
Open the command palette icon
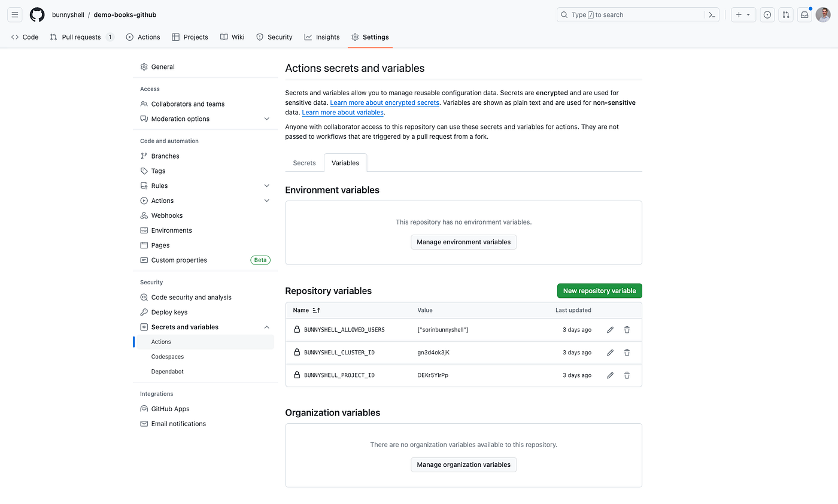pyautogui.click(x=712, y=15)
